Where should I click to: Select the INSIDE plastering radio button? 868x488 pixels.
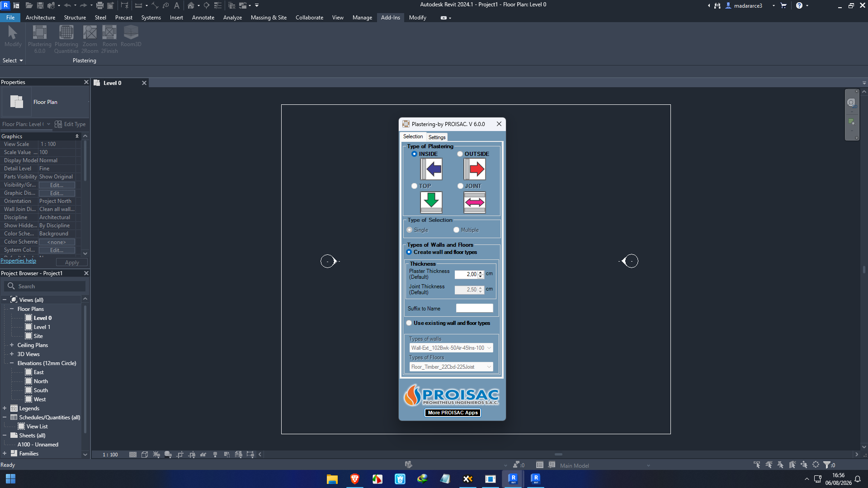point(414,154)
